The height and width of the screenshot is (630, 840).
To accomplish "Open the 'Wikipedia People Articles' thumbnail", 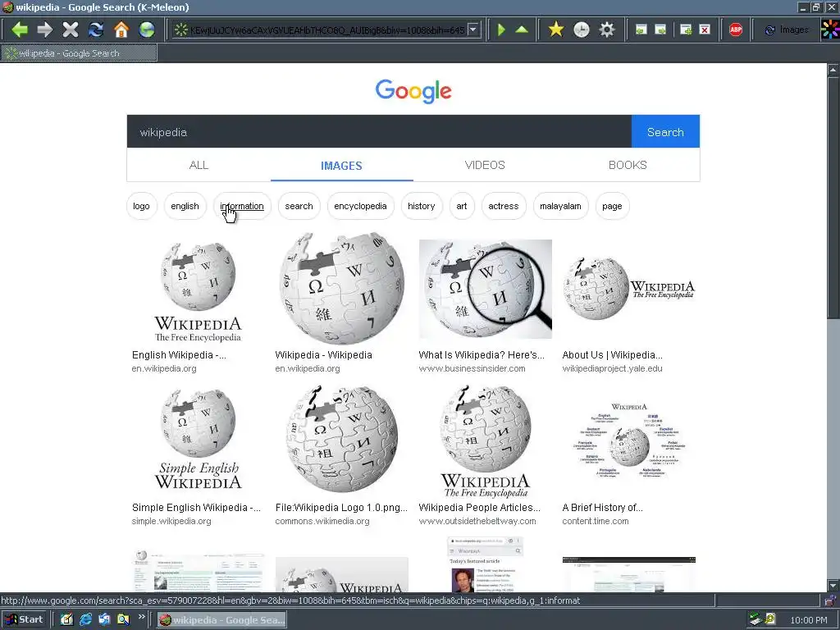I will pos(486,441).
